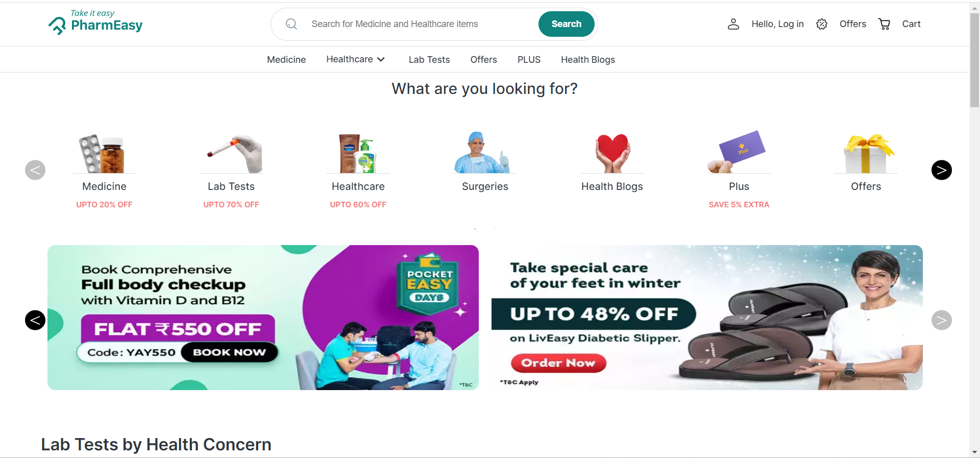Open the LivEasy Diabetic Slipper banner
This screenshot has width=980, height=458.
706,318
